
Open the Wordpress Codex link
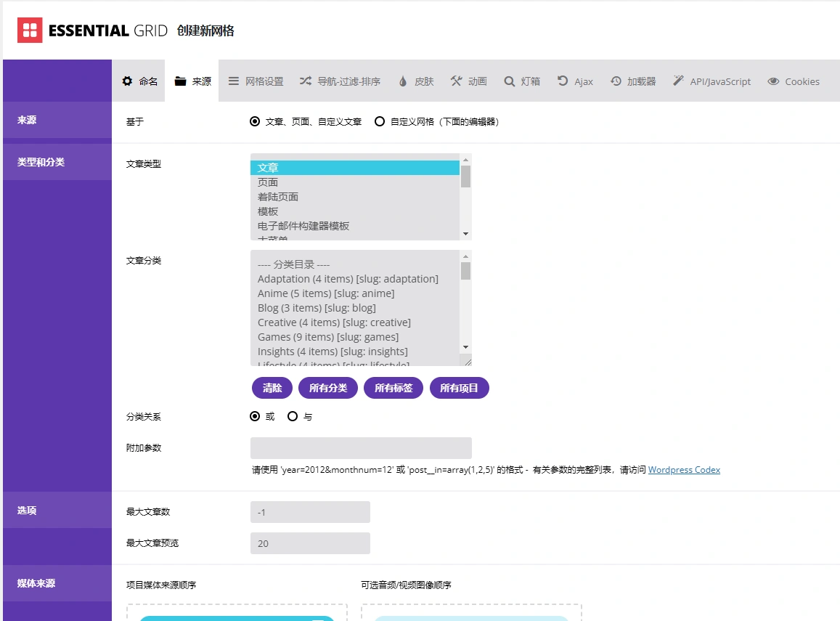pos(683,470)
